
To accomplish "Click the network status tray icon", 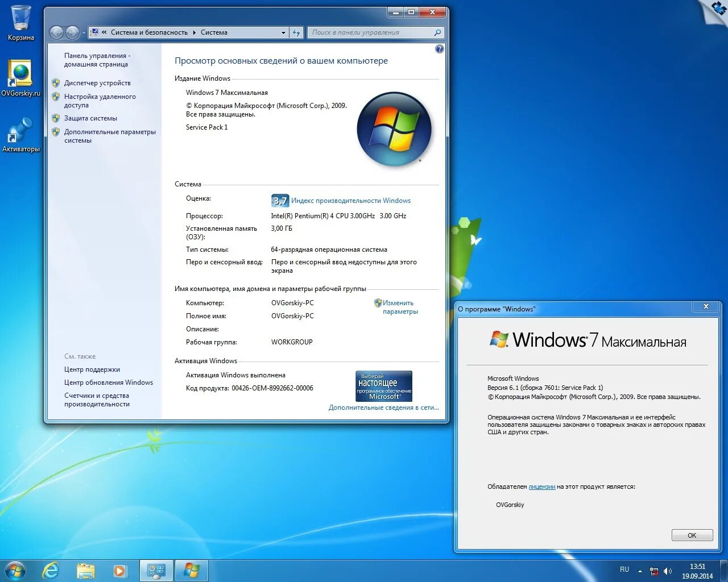I will [654, 571].
